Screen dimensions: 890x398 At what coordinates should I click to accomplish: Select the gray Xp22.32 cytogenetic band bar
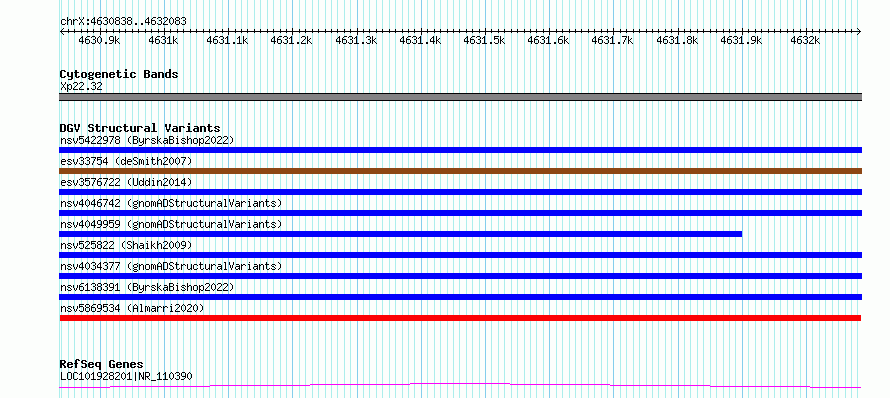[x=461, y=97]
